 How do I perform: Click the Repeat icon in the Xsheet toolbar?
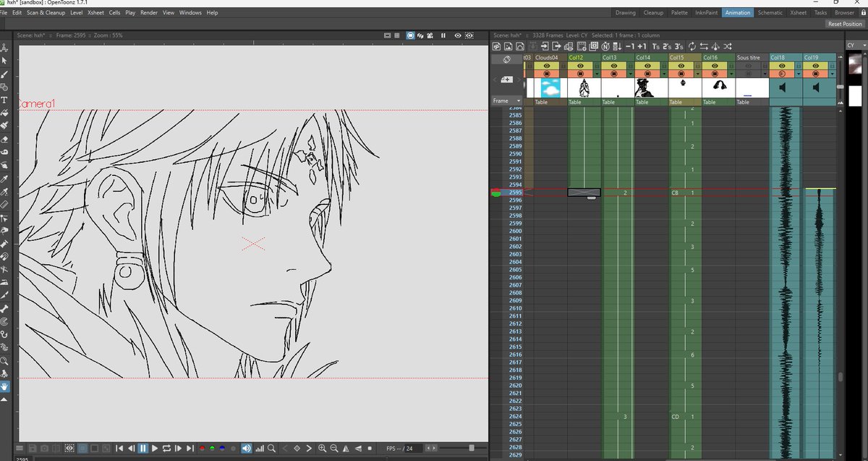(692, 46)
